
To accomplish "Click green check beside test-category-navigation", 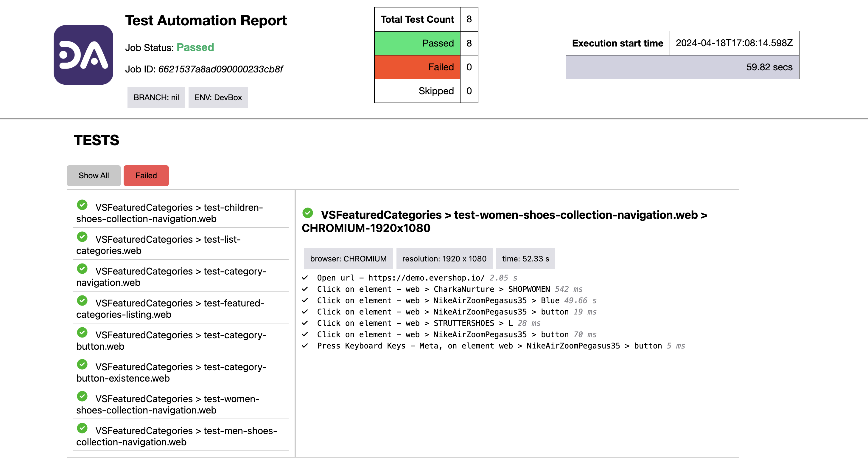I will [82, 269].
